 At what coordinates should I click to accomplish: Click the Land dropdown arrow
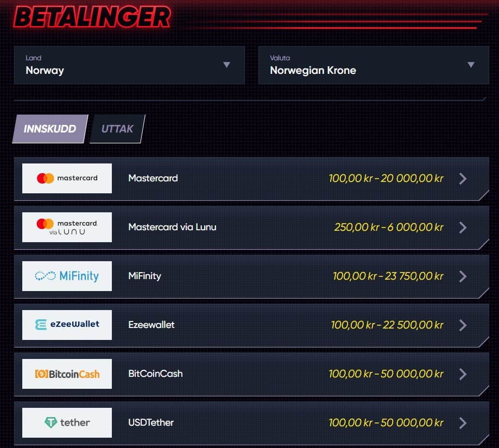[226, 65]
